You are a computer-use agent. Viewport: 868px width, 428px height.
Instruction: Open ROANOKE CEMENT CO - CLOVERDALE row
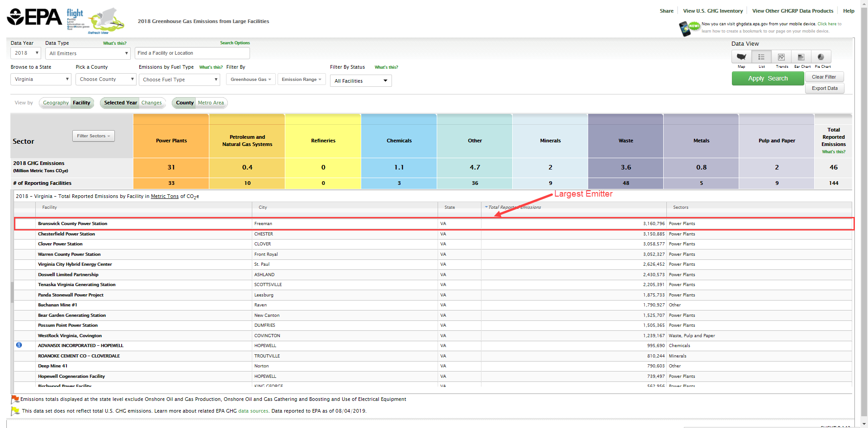tap(79, 356)
